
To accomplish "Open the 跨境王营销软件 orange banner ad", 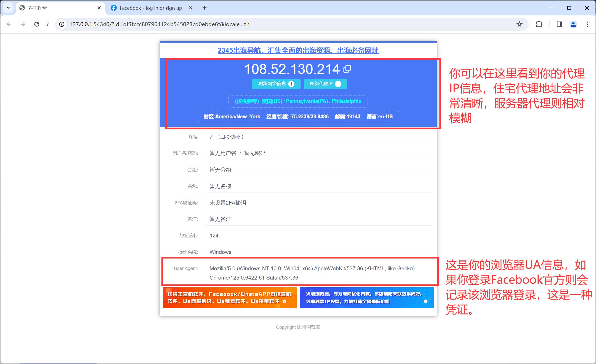I will click(x=230, y=298).
